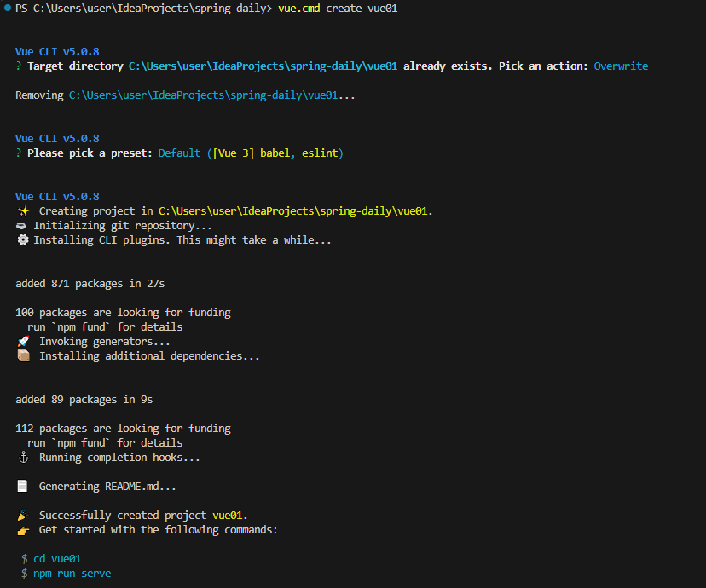Click the package emoji before Installing additional dependencies
Image resolution: width=706 pixels, height=588 pixels.
click(x=23, y=356)
